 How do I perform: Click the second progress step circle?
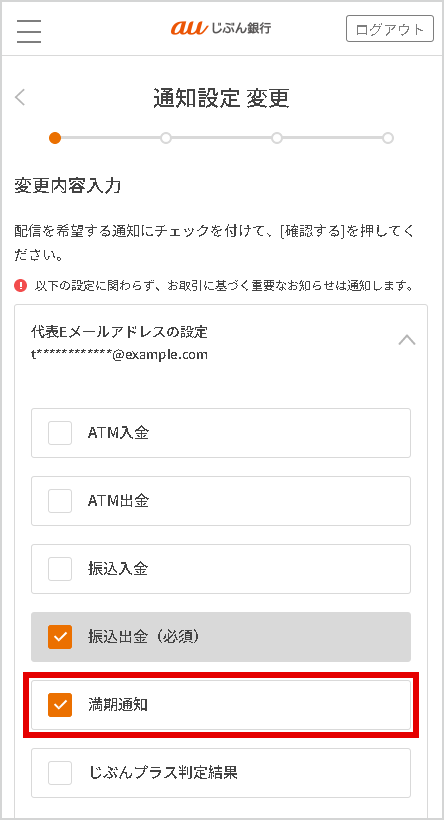coord(166,138)
